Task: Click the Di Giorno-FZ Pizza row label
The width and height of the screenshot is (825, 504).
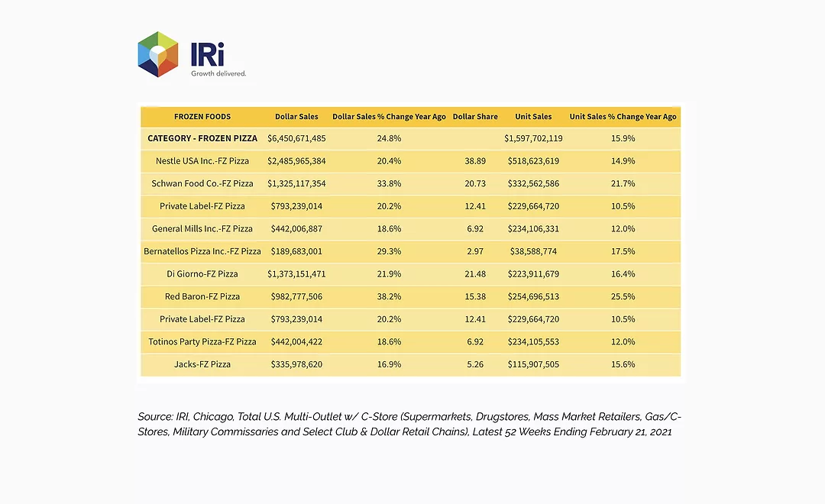Action: click(x=202, y=274)
